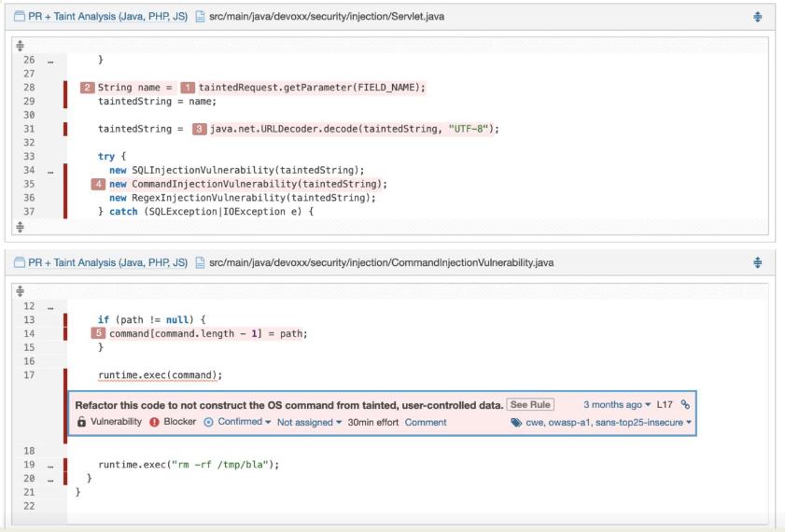The height and width of the screenshot is (532, 785).
Task: Select flow step marker 4 at CommandInjectionVulnerability
Action: (98, 185)
